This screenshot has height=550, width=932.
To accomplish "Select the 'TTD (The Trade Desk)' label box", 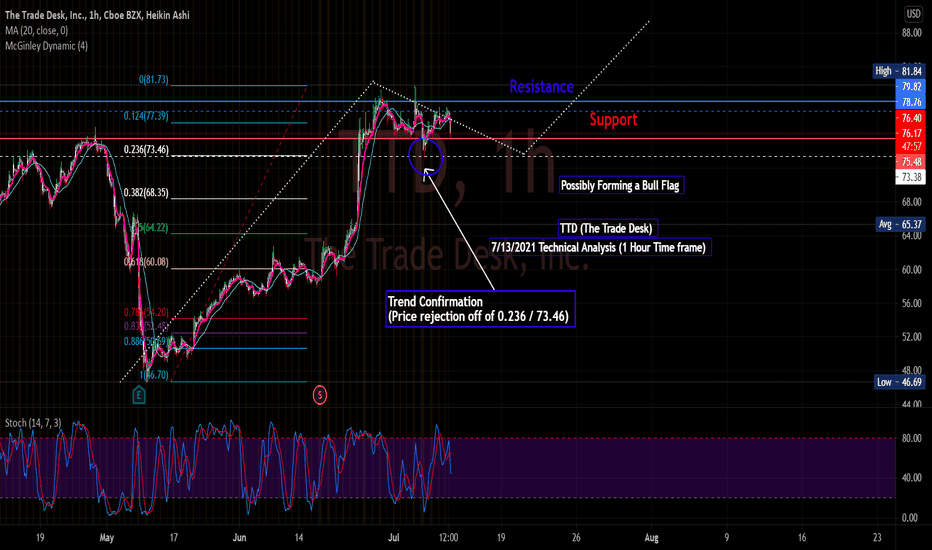I will [606, 228].
